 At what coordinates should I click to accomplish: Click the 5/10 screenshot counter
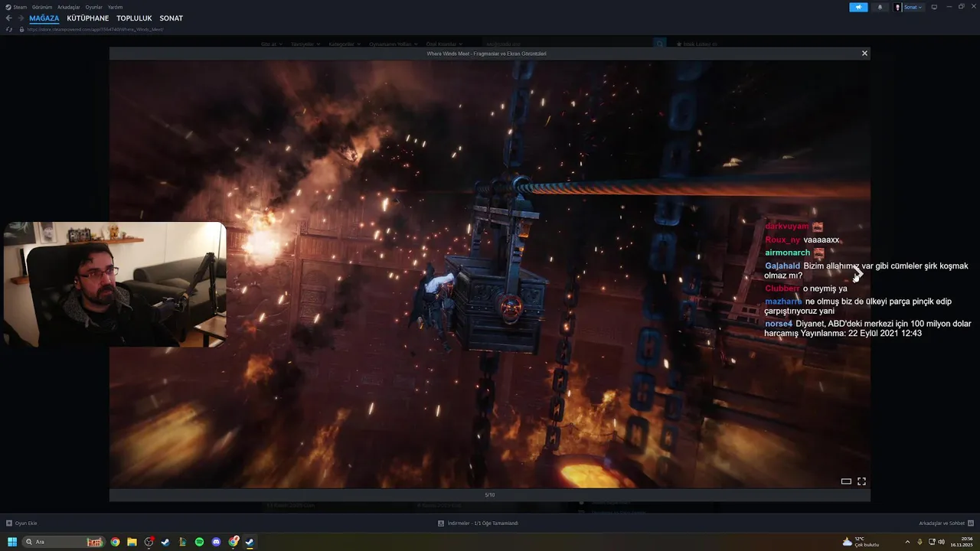pyautogui.click(x=490, y=495)
